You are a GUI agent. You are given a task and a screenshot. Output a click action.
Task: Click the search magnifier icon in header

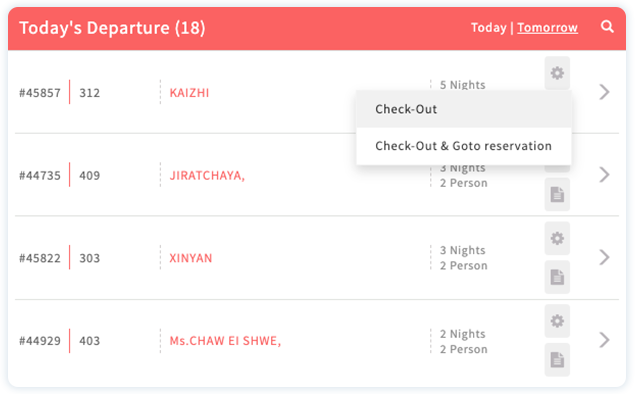coord(607,27)
